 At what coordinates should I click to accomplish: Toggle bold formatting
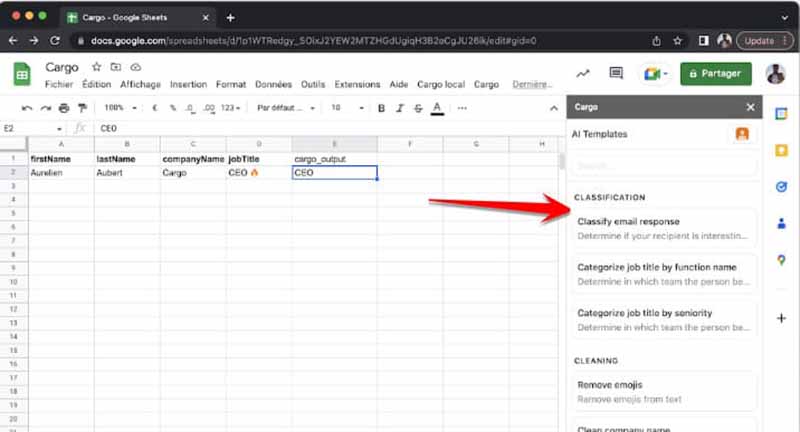[381, 108]
